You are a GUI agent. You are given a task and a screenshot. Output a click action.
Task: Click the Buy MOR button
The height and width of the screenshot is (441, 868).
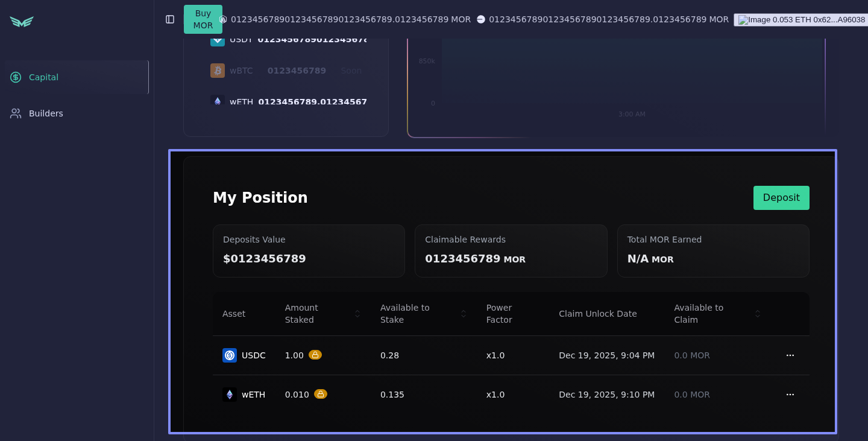point(203,19)
